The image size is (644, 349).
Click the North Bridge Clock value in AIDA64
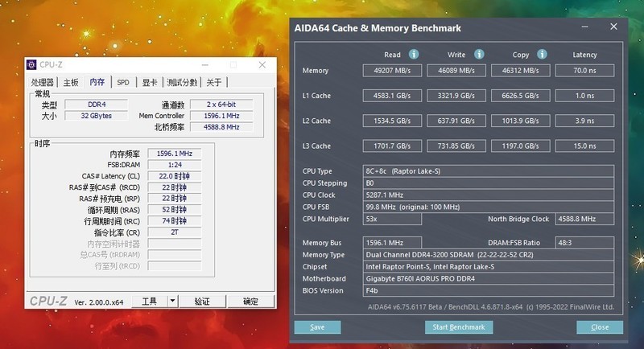585,219
